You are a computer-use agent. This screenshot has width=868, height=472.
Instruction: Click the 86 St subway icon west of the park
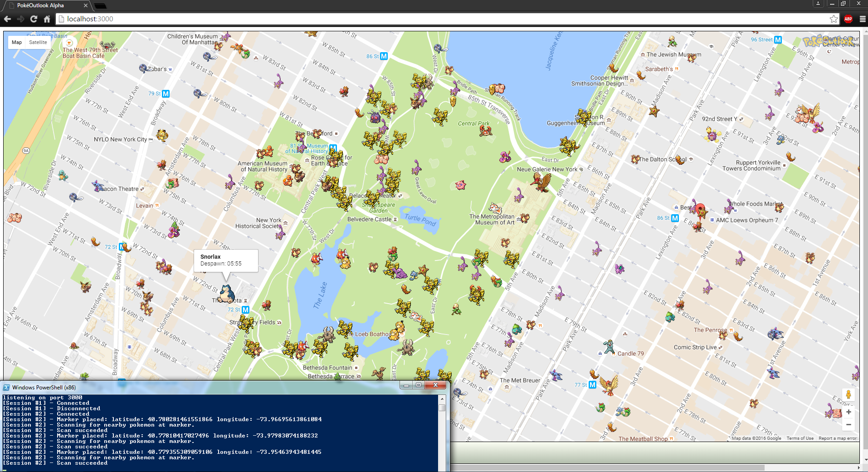pos(384,56)
